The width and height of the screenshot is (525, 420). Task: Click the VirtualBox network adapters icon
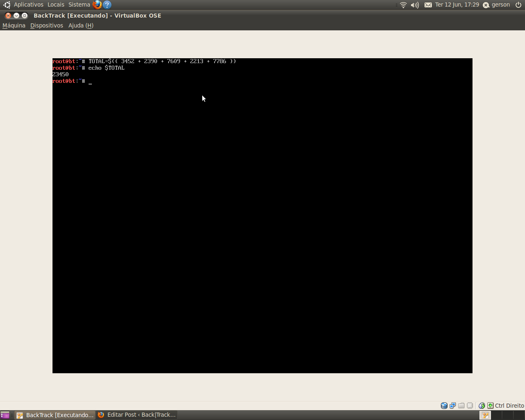pyautogui.click(x=452, y=406)
